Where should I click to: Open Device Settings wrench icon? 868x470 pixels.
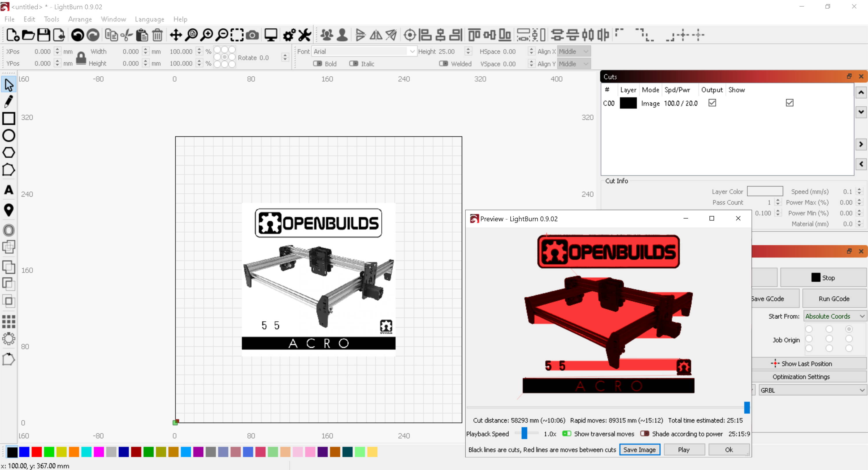[305, 35]
